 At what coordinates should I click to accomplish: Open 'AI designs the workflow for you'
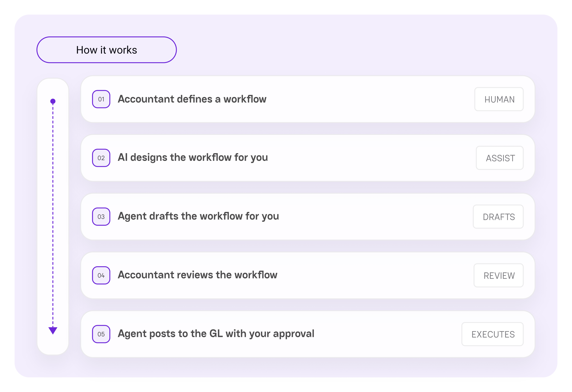[x=193, y=157]
